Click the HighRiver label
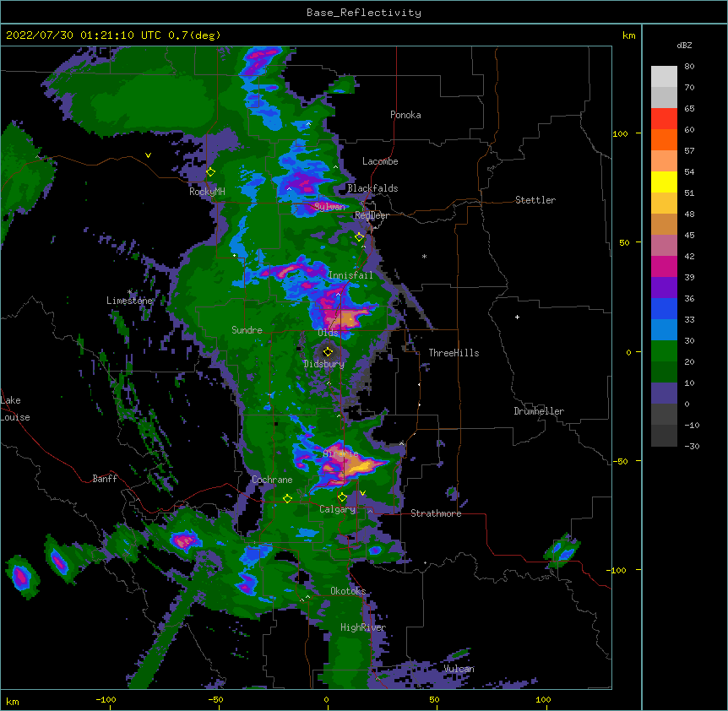 coord(363,627)
